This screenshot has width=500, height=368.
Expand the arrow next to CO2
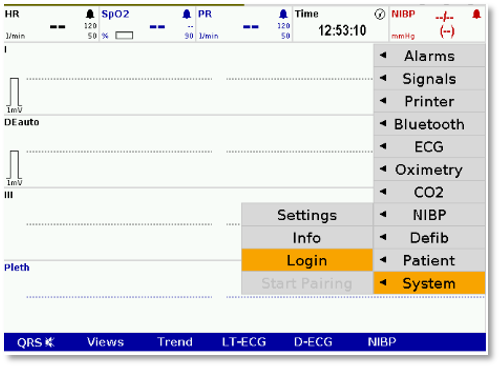pos(383,191)
